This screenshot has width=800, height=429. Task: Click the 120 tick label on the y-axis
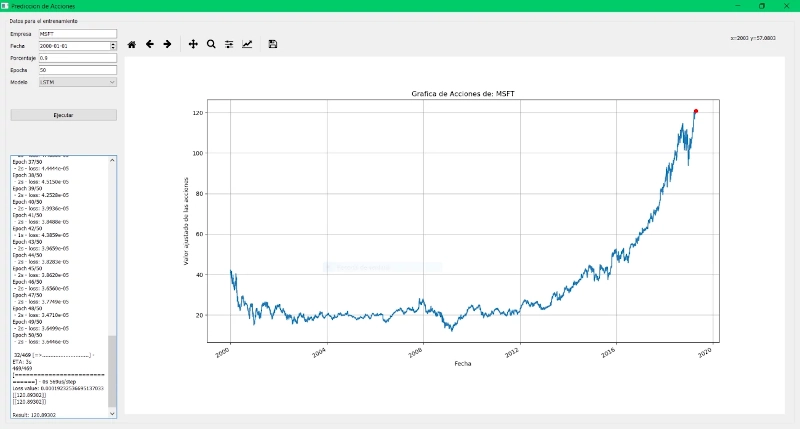point(198,113)
